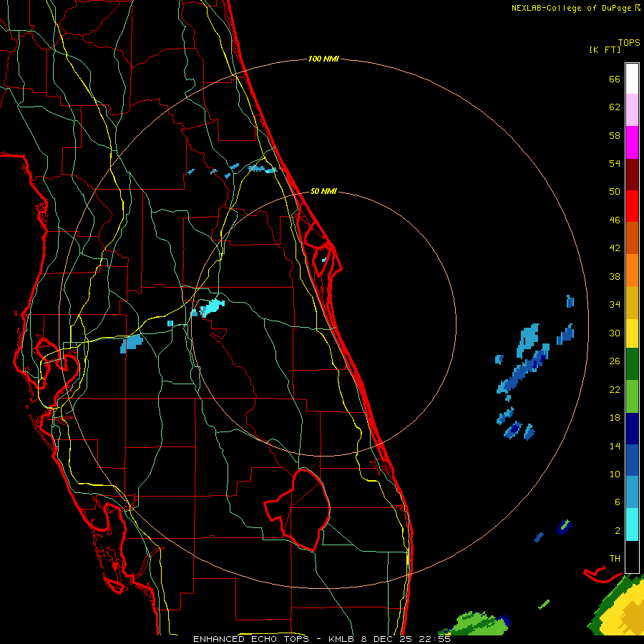Click the legend value 26
644x644 pixels.
coord(615,361)
